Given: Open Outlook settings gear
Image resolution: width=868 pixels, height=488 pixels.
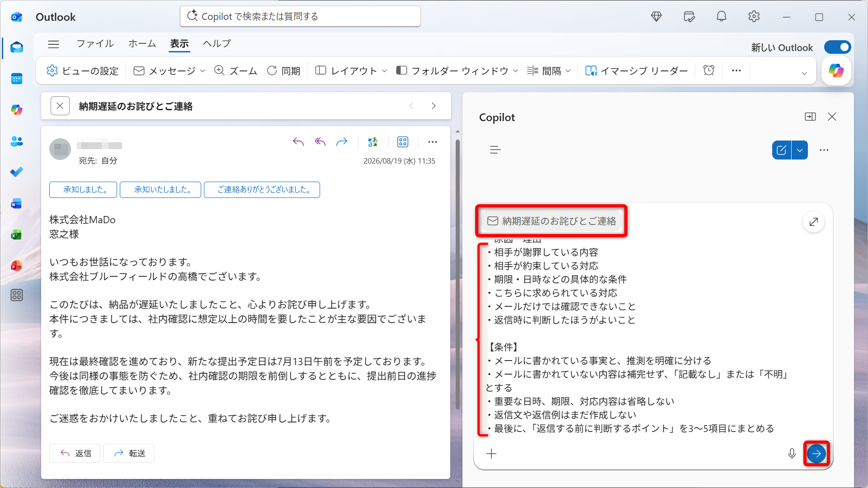Looking at the screenshot, I should coord(754,17).
